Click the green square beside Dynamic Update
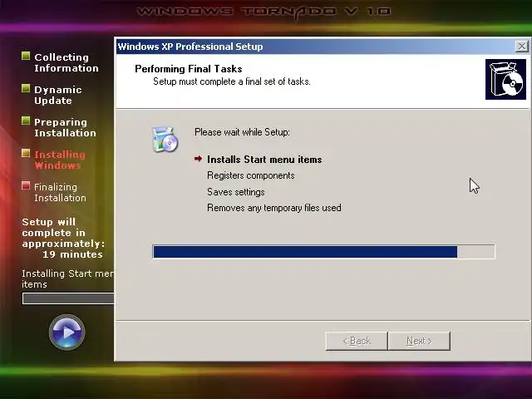 pyautogui.click(x=26, y=88)
